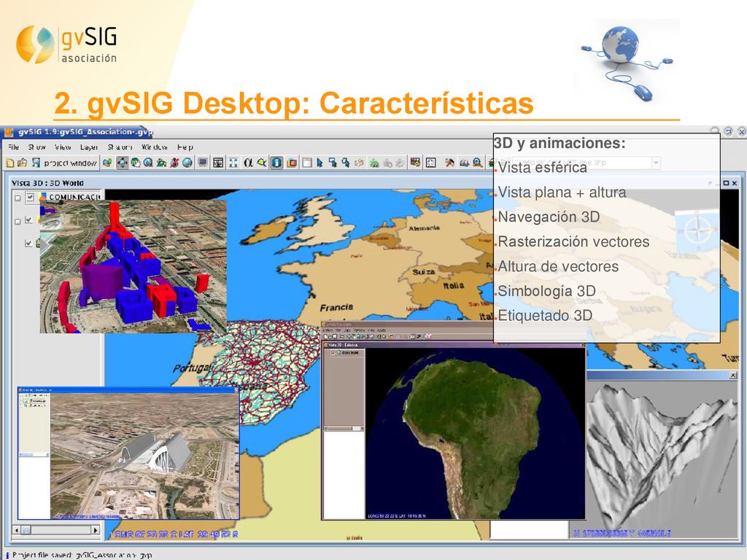Click the alpha symbol toolbar icon
The image size is (747, 560).
pos(248,163)
